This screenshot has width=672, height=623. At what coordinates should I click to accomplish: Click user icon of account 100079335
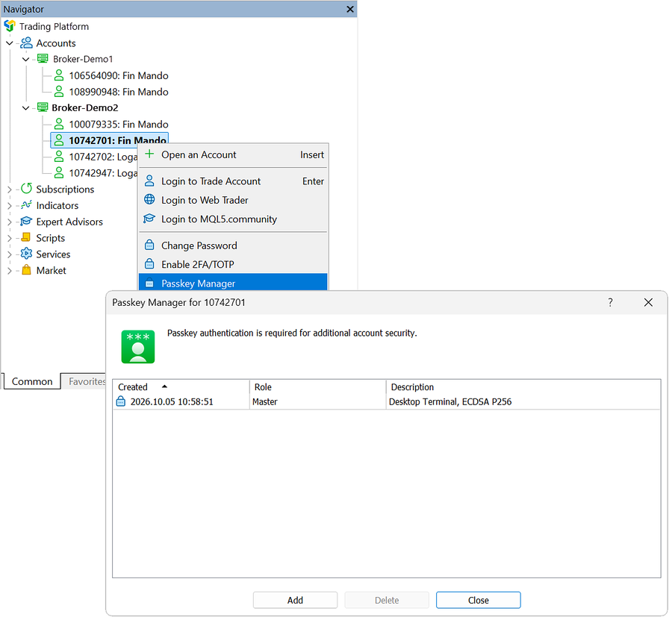[x=59, y=124]
